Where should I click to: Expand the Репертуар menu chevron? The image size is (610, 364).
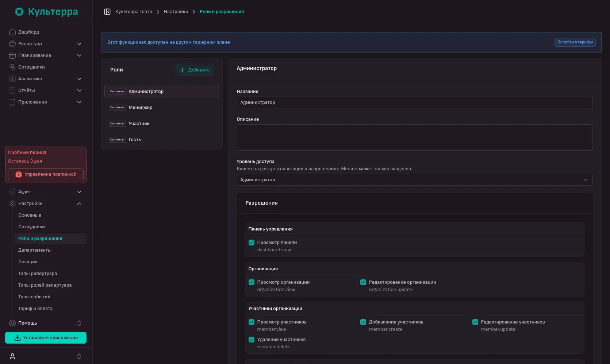(79, 44)
